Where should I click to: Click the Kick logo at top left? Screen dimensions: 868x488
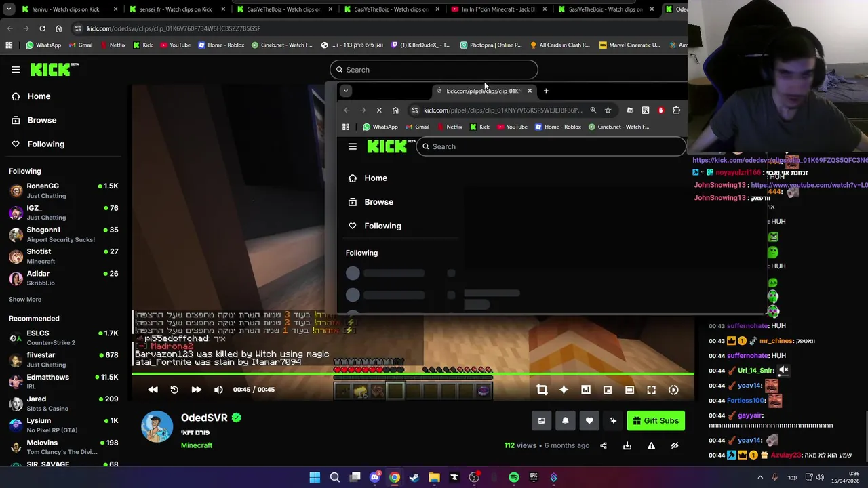point(54,69)
